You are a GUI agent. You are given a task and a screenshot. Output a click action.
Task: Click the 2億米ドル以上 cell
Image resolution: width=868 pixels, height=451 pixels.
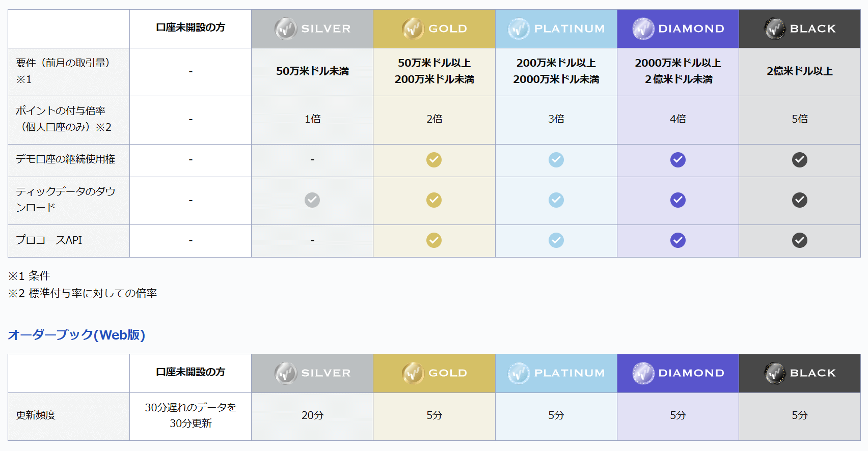pyautogui.click(x=800, y=71)
